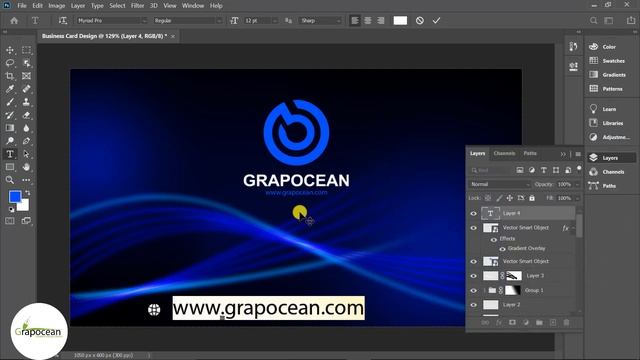This screenshot has width=640, height=360.
Task: Click Layer 3 mask thumbnail
Action: [x=514, y=276]
